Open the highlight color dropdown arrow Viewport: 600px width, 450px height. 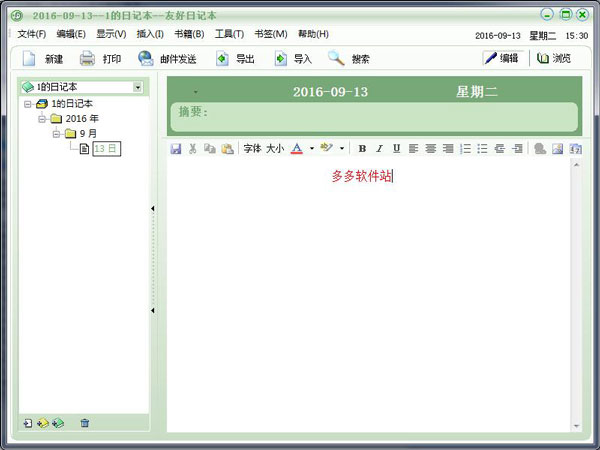[342, 148]
